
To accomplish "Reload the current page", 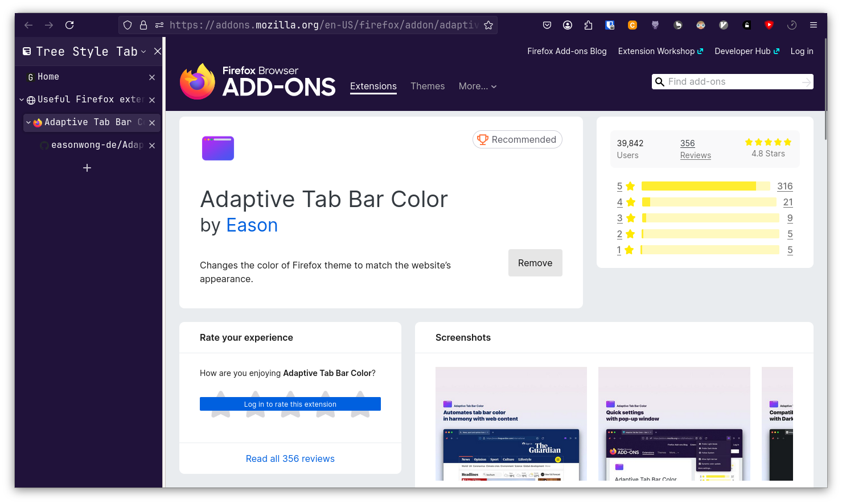I will (x=69, y=25).
